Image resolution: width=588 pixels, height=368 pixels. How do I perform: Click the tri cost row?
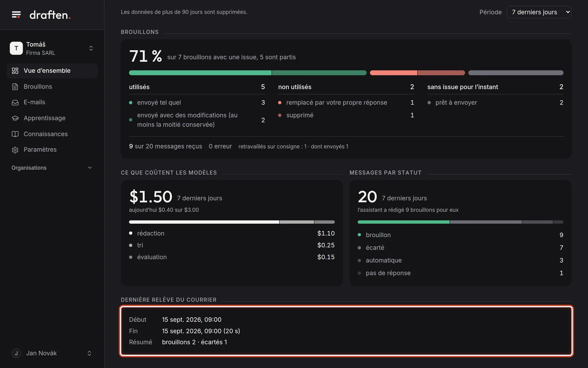point(232,245)
